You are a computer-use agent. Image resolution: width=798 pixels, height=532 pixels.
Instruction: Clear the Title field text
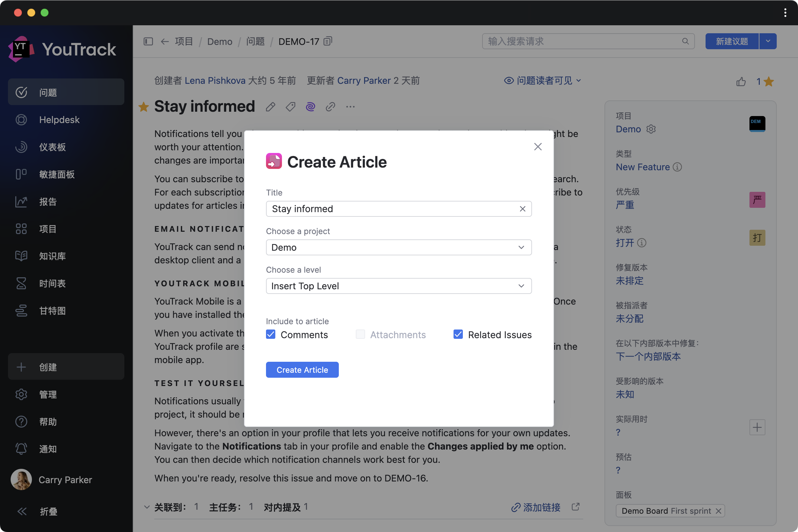click(522, 209)
